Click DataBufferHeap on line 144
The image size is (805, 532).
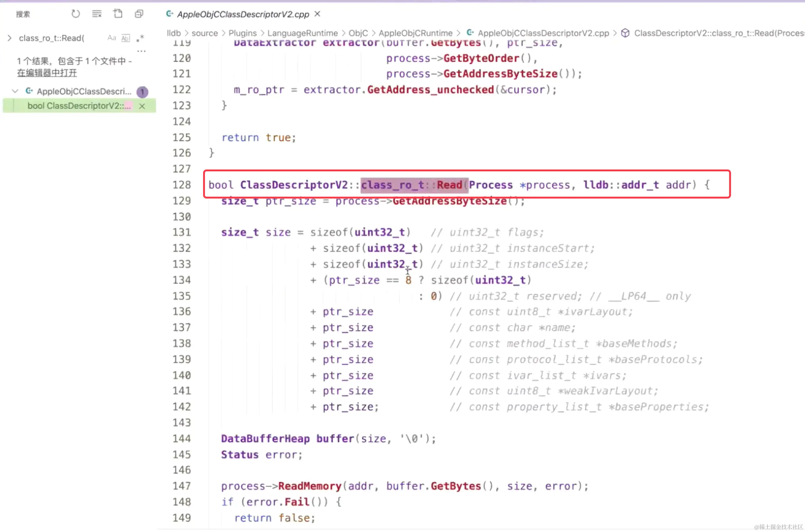pyautogui.click(x=265, y=439)
